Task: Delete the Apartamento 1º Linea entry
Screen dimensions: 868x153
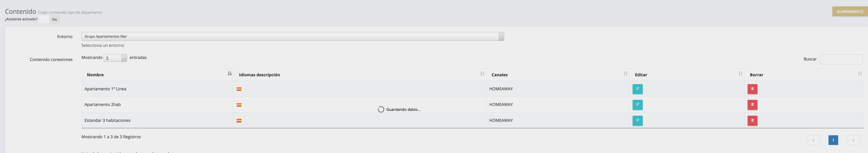Action: tap(752, 89)
